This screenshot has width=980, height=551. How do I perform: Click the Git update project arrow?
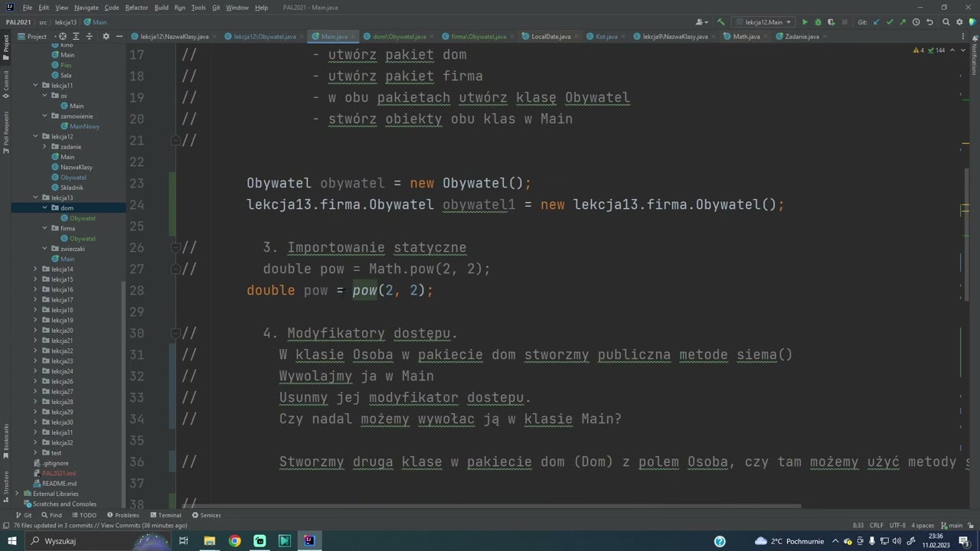(877, 22)
